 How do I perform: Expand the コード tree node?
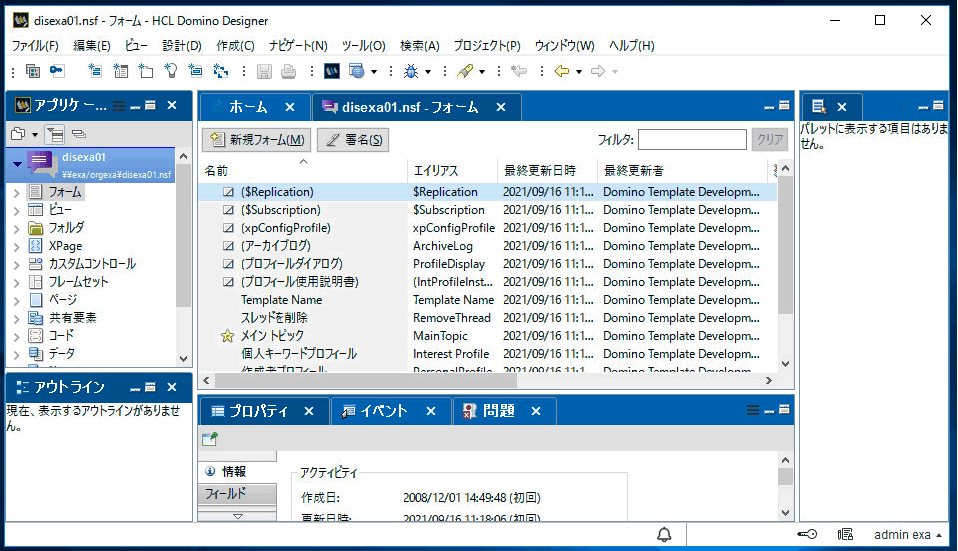[x=16, y=337]
